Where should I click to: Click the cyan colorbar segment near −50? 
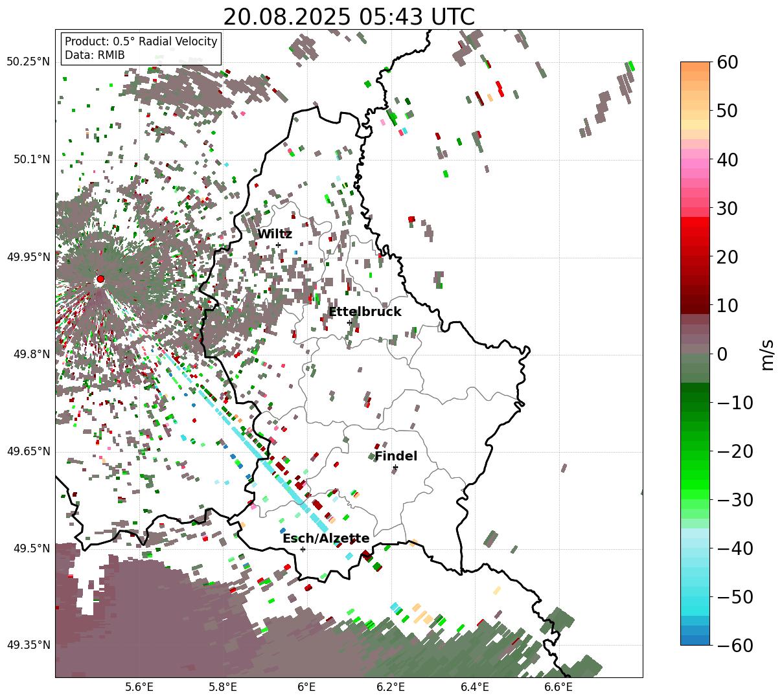click(x=695, y=596)
